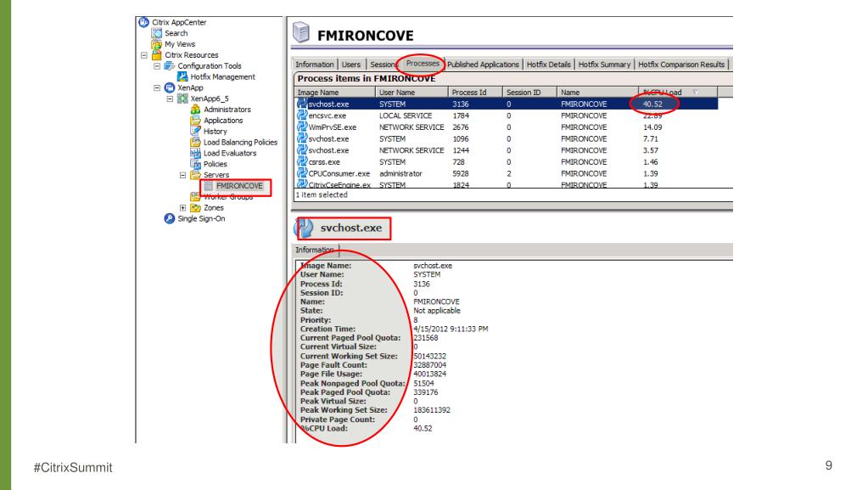
Task: Select svchost.exe row with Process Id 3136
Action: pos(506,104)
